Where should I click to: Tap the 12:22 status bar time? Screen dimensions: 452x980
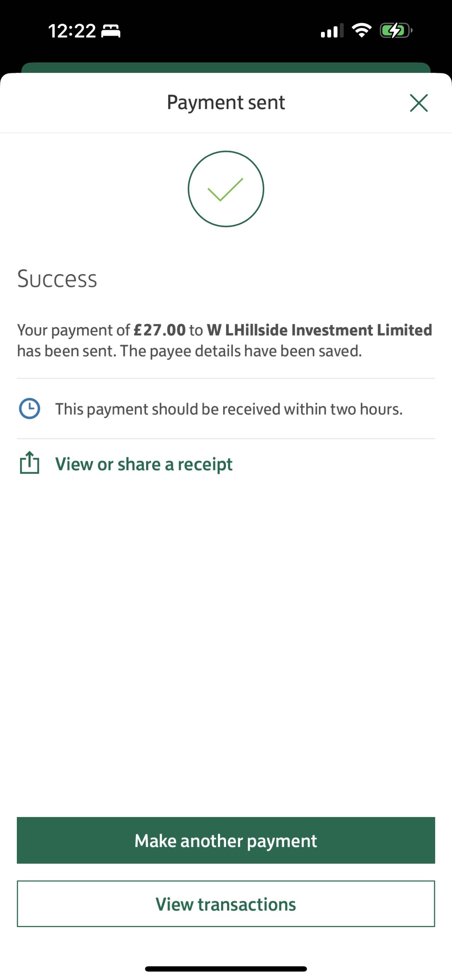pyautogui.click(x=72, y=31)
